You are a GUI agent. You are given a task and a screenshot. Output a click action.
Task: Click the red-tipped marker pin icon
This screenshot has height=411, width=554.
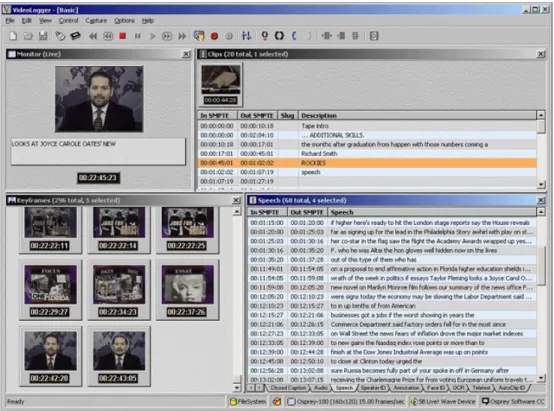(264, 36)
